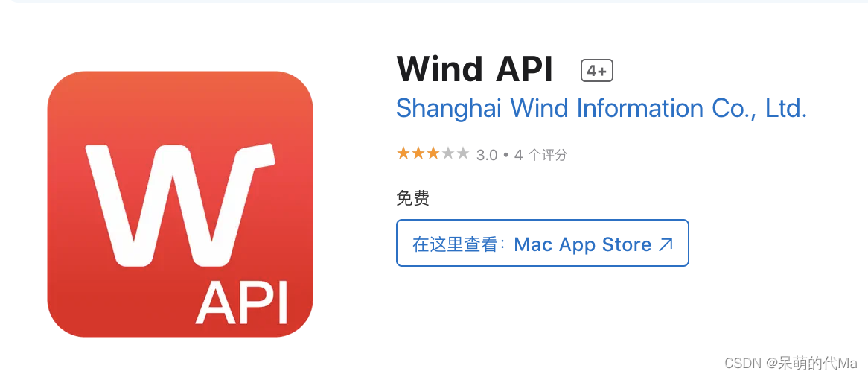Image resolution: width=868 pixels, height=377 pixels.
Task: Open the 4 个评分 ratings count
Action: click(x=540, y=155)
